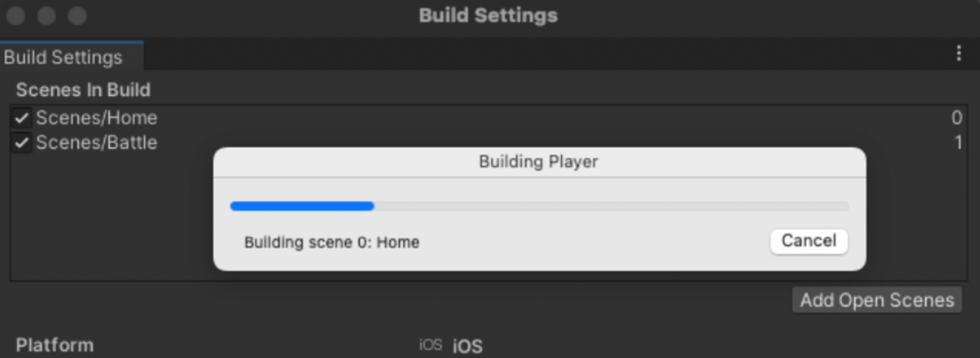
Task: Uncheck the Scenes/Battle checkbox
Action: [x=22, y=143]
